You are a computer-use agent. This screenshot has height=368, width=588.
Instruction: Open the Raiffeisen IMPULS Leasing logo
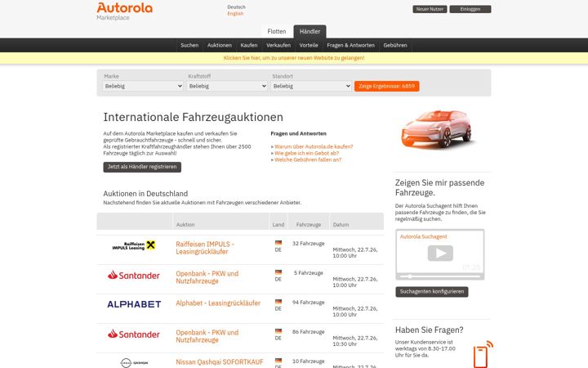(x=134, y=245)
